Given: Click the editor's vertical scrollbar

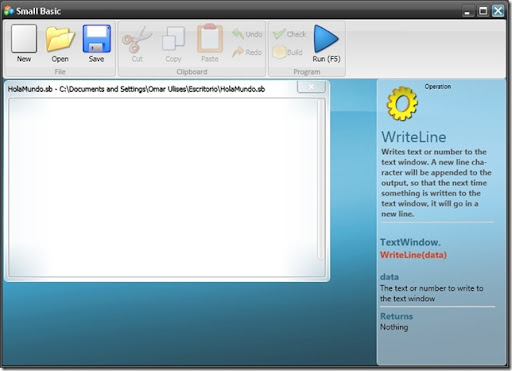Looking at the screenshot, I should 321,180.
